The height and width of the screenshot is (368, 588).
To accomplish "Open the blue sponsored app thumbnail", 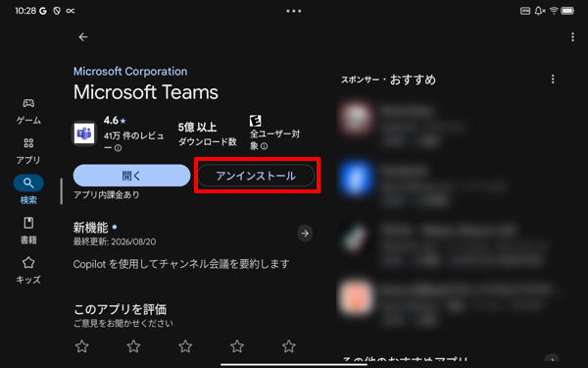I will [x=356, y=178].
